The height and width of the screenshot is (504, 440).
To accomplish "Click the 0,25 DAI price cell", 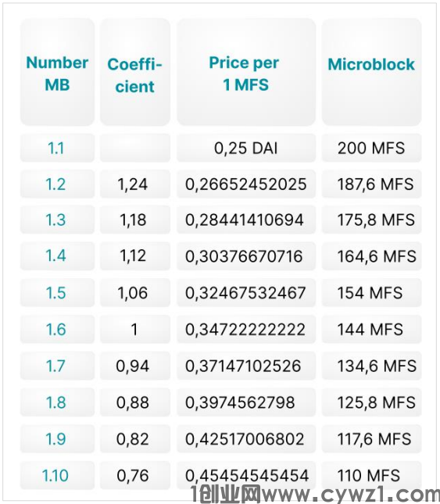I will pyautogui.click(x=246, y=148).
